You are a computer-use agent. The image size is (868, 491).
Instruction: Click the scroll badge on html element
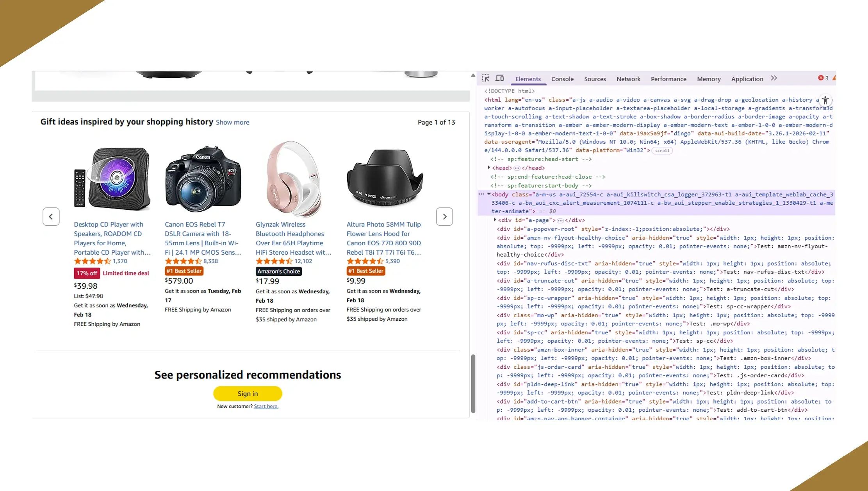click(x=662, y=151)
